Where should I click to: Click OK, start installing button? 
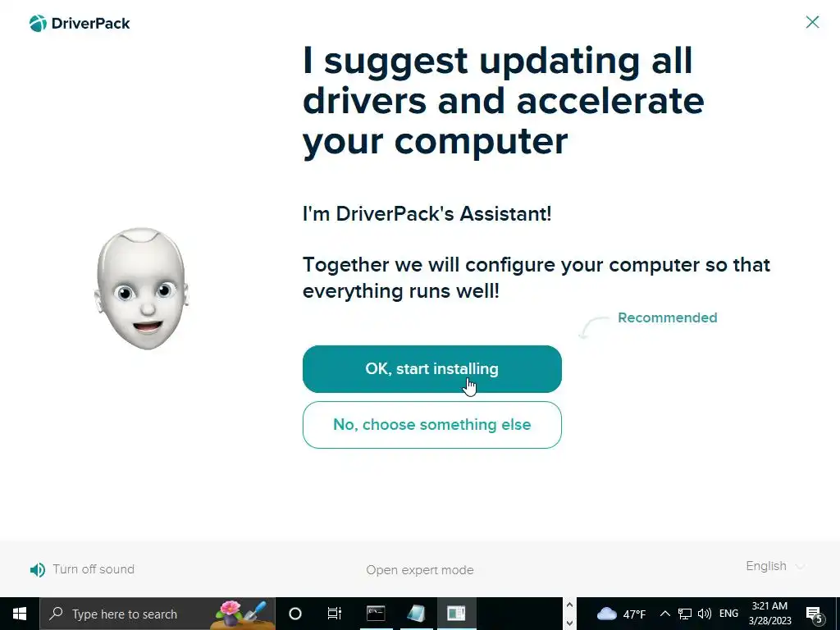coord(431,369)
